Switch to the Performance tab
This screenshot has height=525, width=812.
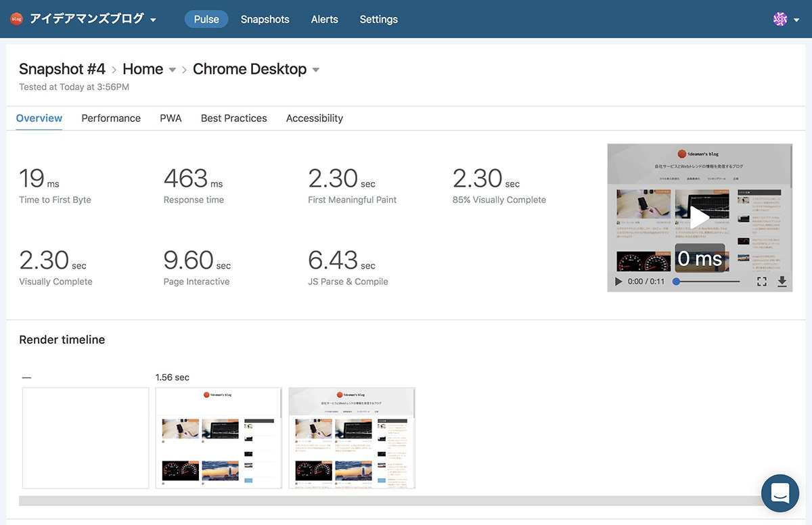pos(111,118)
